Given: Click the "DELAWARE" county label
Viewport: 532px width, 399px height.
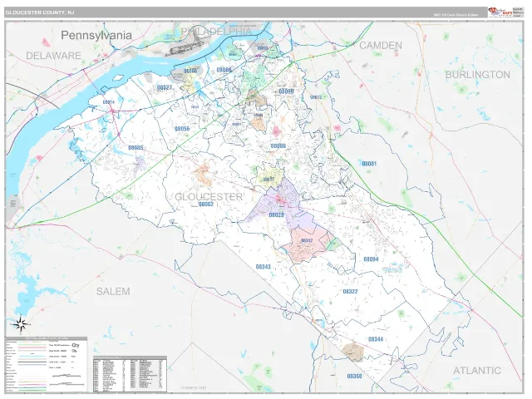Looking at the screenshot, I should point(53,56).
